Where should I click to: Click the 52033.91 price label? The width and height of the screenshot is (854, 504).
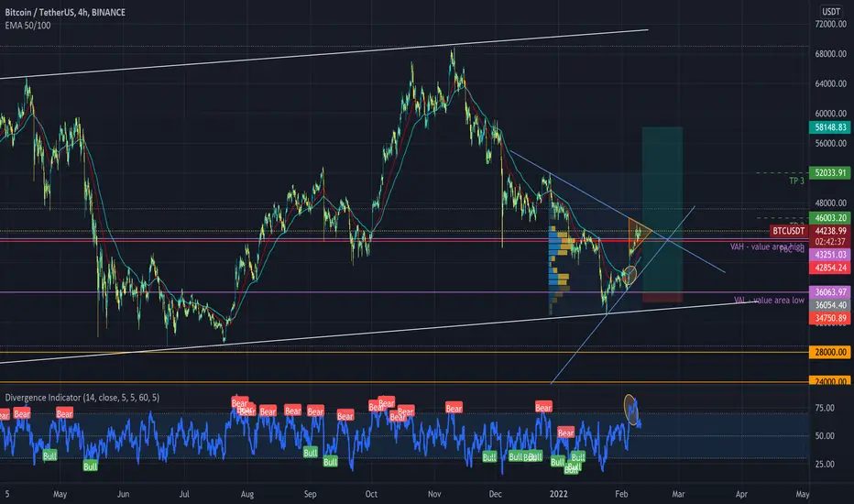tap(830, 172)
